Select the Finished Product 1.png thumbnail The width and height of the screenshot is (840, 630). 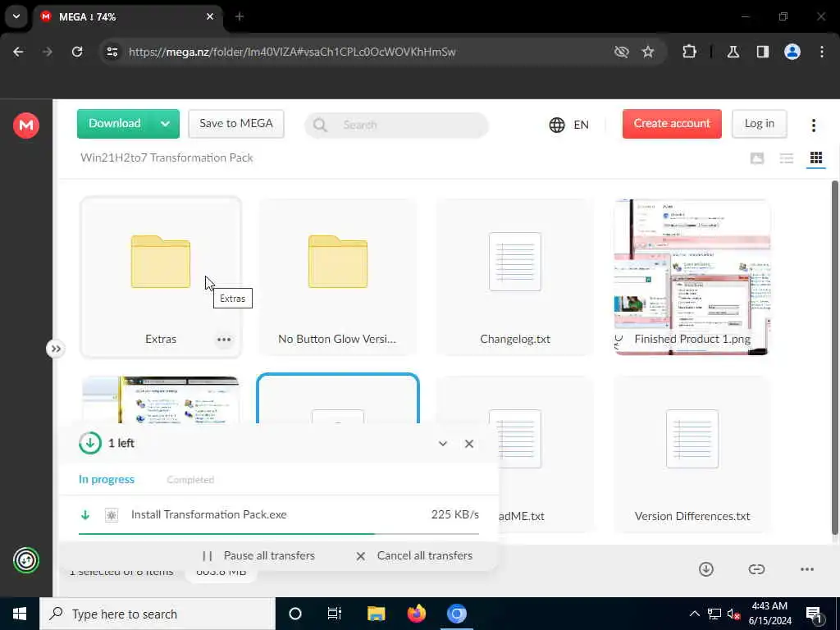(692, 277)
